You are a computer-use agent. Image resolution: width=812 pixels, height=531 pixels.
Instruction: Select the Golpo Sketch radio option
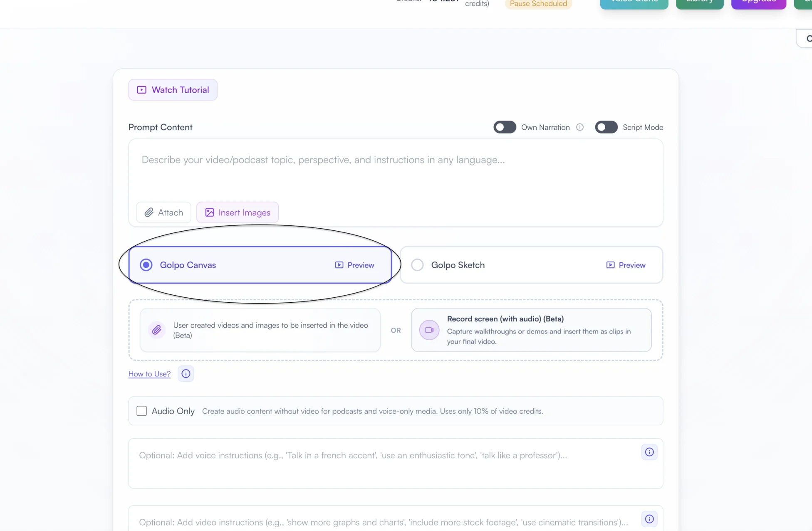tap(417, 265)
